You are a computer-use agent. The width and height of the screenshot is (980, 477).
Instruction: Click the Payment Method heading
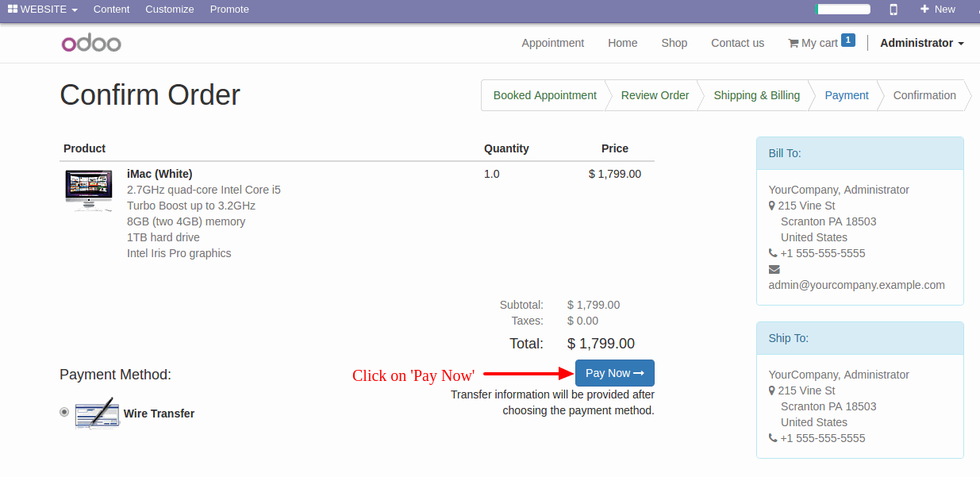pyautogui.click(x=116, y=375)
